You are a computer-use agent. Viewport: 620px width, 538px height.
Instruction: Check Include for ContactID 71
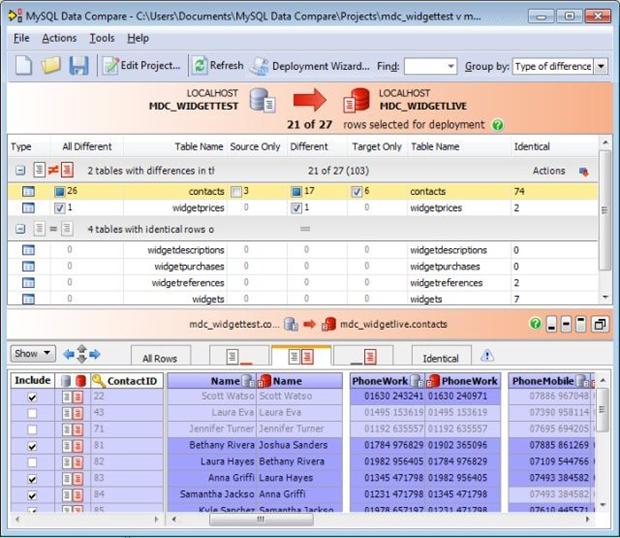(32, 430)
